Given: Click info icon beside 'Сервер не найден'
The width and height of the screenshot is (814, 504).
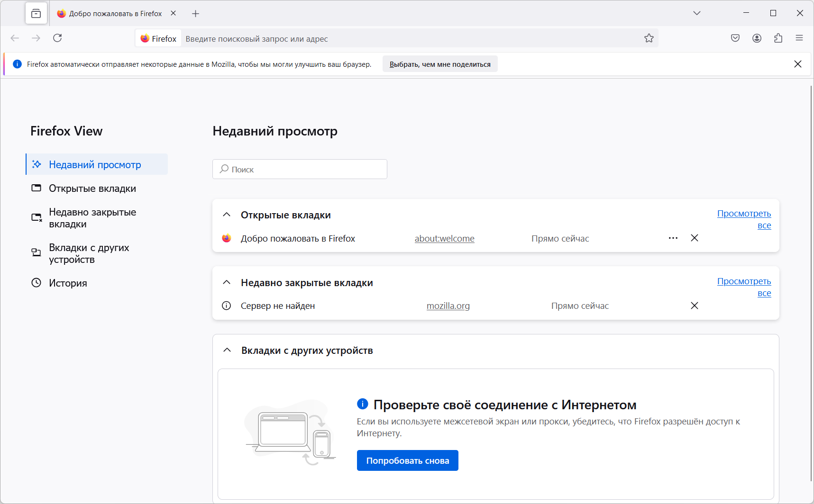Looking at the screenshot, I should pyautogui.click(x=227, y=306).
